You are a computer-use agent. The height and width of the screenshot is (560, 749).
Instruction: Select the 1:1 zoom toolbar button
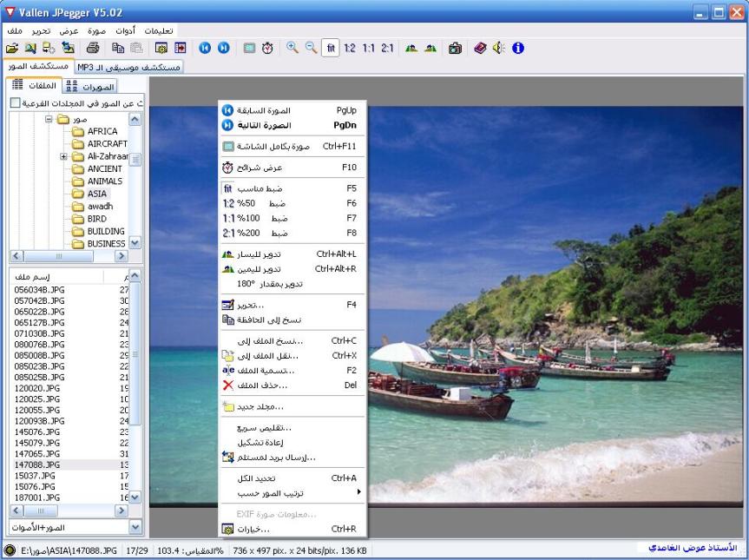click(368, 48)
